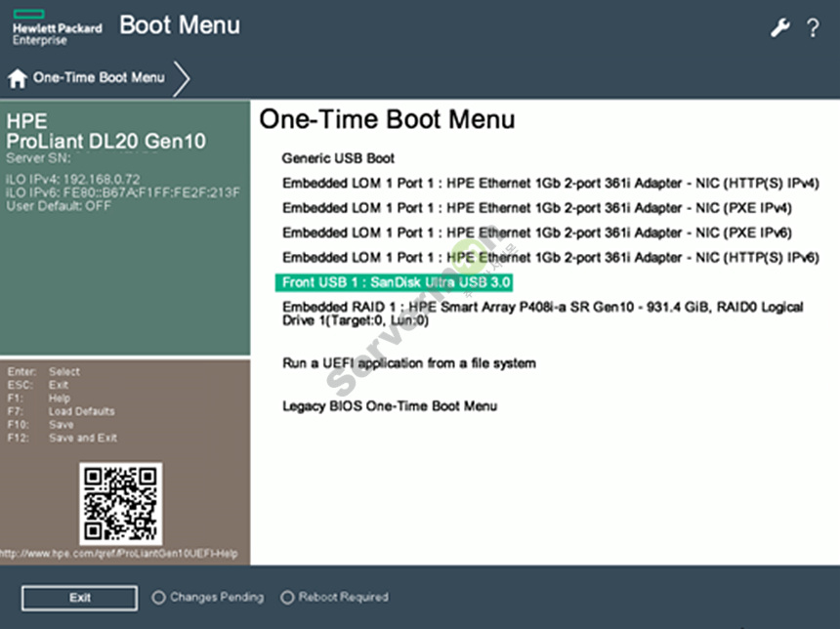The width and height of the screenshot is (840, 629).
Task: Click the Exit button
Action: tap(79, 598)
